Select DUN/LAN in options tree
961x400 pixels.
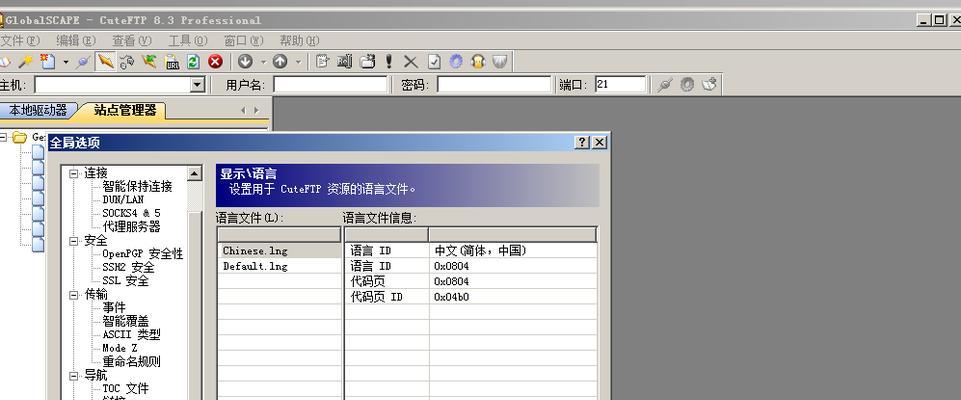click(123, 200)
